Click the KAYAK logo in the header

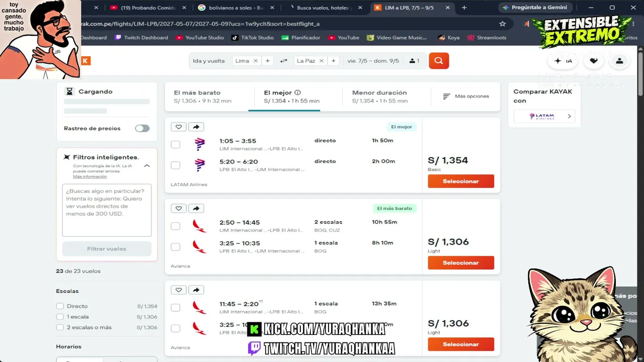(86, 61)
